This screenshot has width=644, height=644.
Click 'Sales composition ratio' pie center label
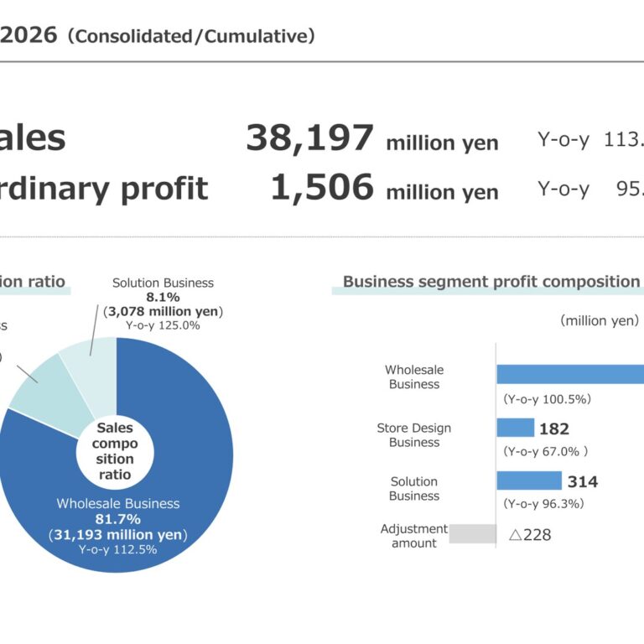pyautogui.click(x=115, y=451)
